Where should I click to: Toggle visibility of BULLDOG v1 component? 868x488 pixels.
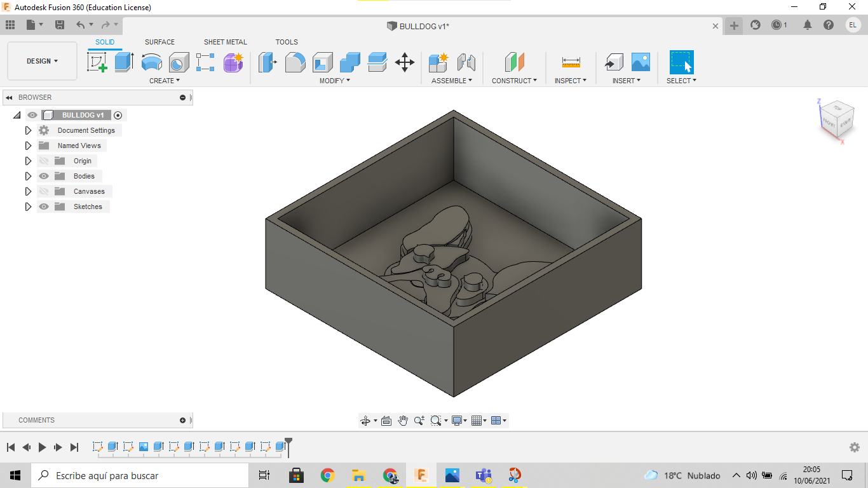(32, 115)
